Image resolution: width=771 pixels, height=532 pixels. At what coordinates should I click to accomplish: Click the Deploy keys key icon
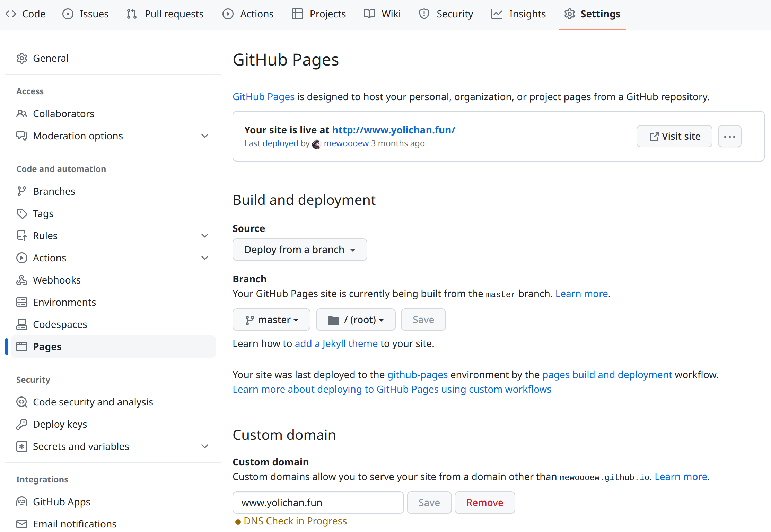click(21, 424)
